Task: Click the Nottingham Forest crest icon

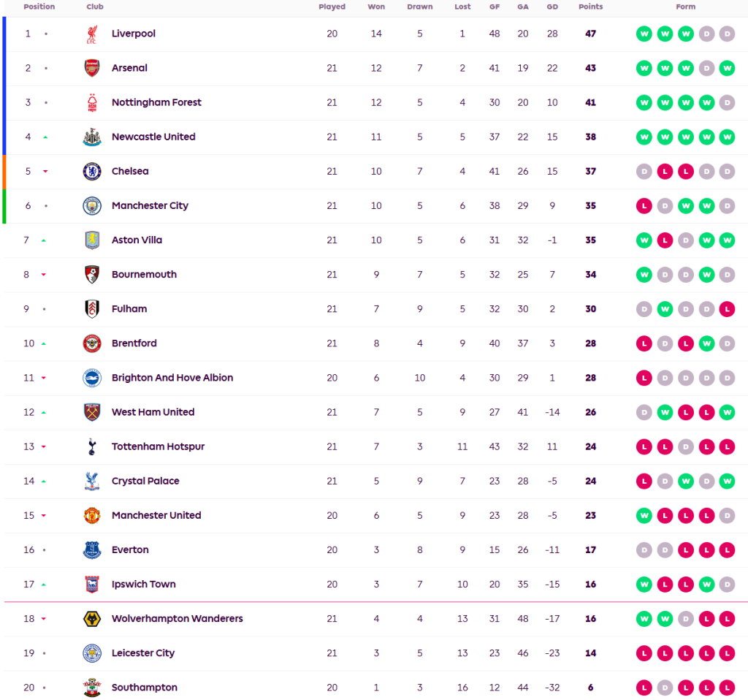Action: click(x=91, y=102)
